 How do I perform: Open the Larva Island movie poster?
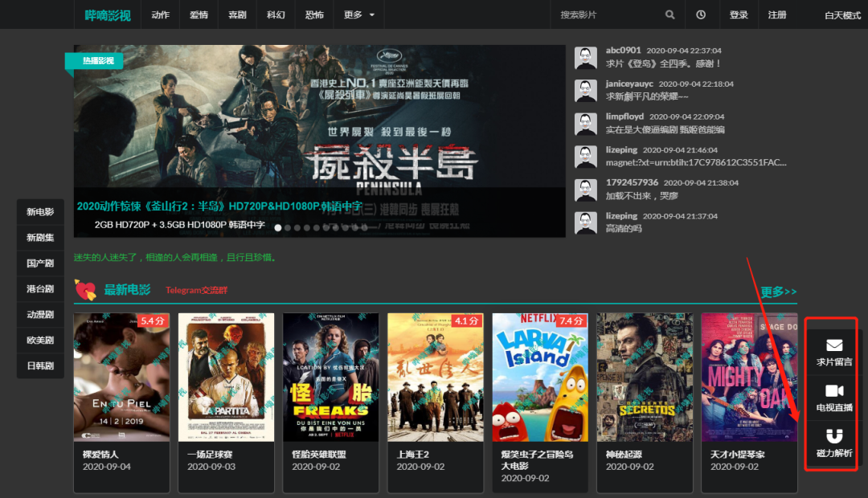[540, 378]
